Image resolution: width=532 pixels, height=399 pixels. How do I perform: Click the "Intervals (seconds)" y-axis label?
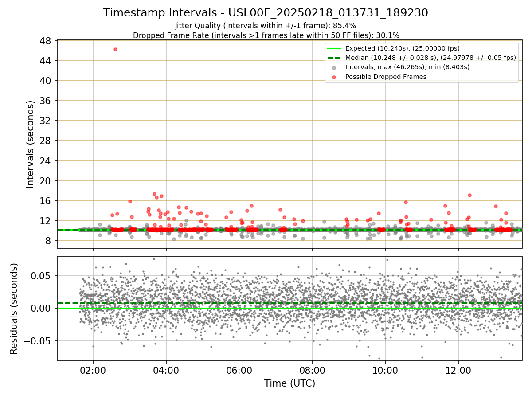[30, 144]
